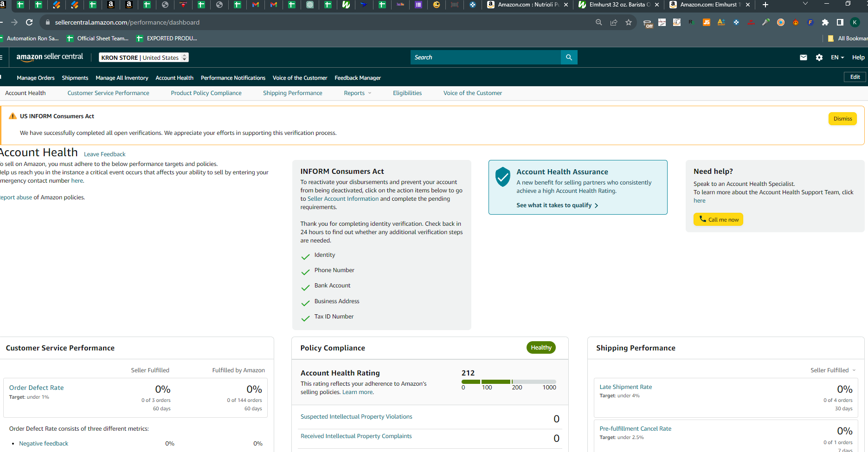Click the blue hexagon F extension icon
This screenshot has width=868, height=452.
pyautogui.click(x=810, y=22)
